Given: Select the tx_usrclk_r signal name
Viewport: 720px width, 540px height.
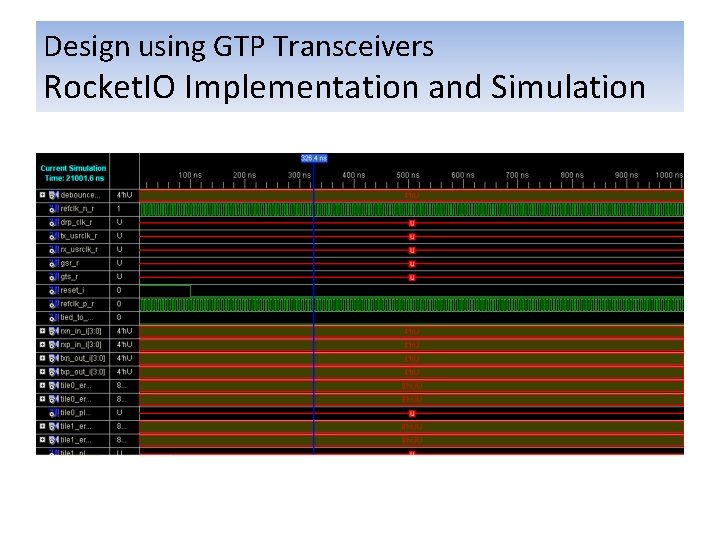Looking at the screenshot, I should pos(79,236).
